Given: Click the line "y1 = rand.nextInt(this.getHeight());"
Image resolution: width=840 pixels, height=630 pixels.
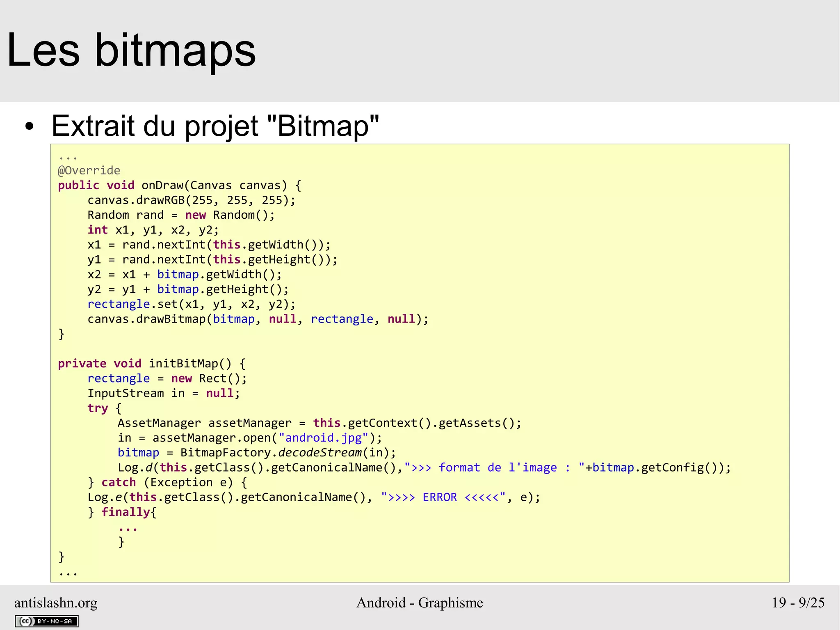Looking at the screenshot, I should coord(212,259).
